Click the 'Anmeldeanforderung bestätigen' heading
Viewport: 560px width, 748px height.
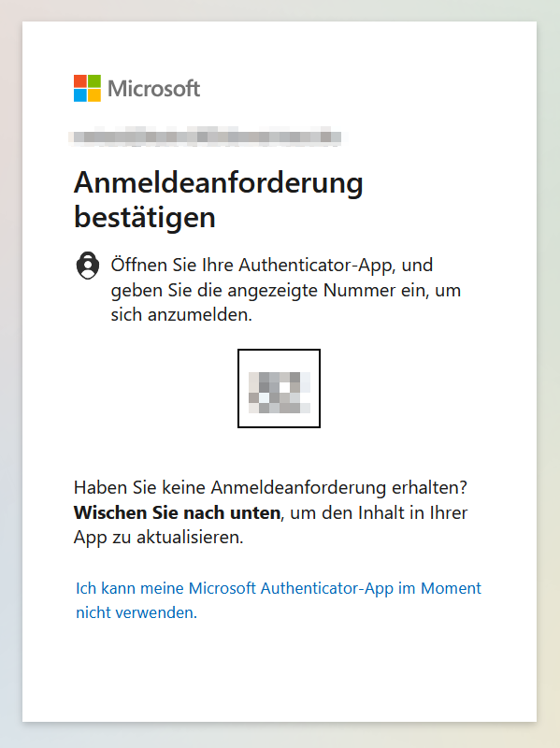219,199
